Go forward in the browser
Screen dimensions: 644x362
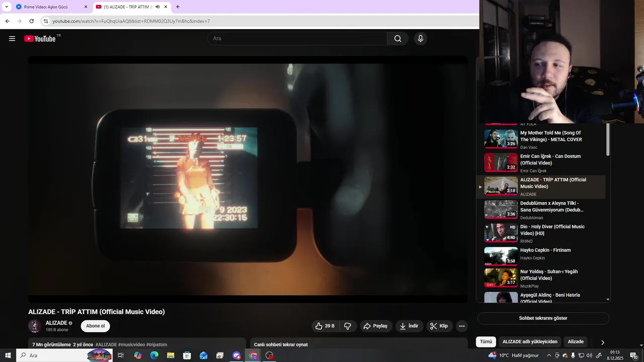(19, 21)
